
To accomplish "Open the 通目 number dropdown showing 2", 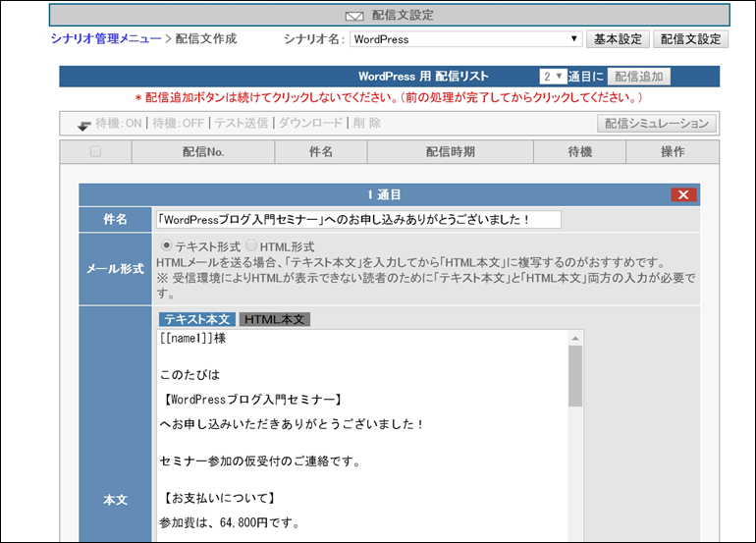I will [x=553, y=77].
